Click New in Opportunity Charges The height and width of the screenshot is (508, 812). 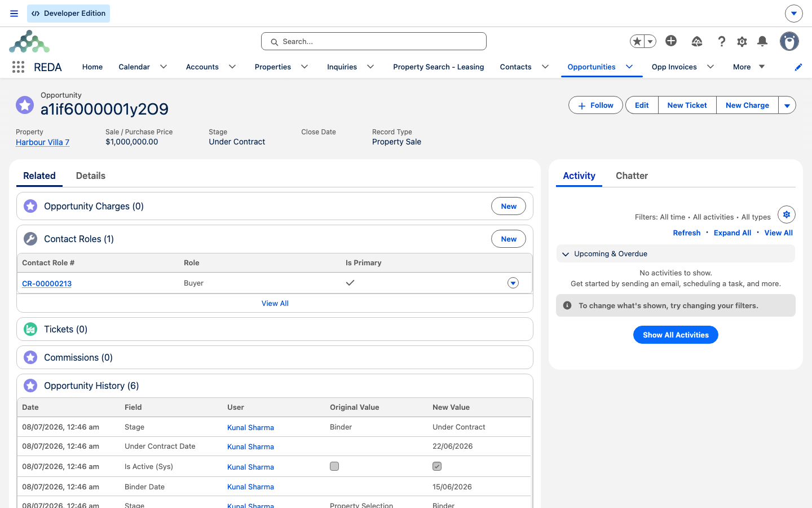[x=509, y=206]
